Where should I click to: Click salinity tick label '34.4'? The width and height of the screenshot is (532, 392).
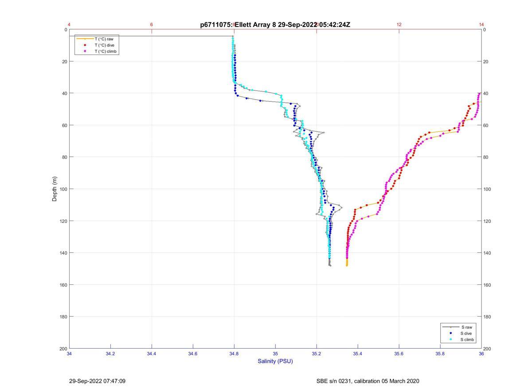(152, 353)
